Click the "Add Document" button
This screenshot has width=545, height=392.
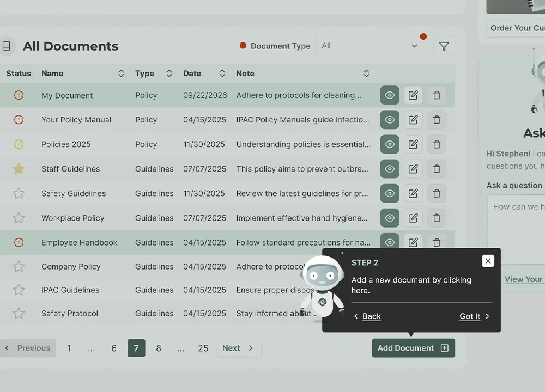tap(413, 348)
